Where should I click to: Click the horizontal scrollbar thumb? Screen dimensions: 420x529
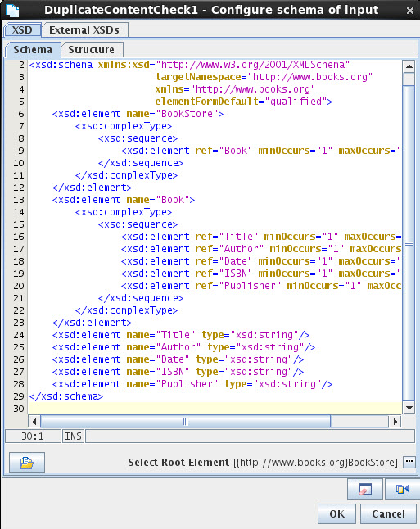pos(185,421)
